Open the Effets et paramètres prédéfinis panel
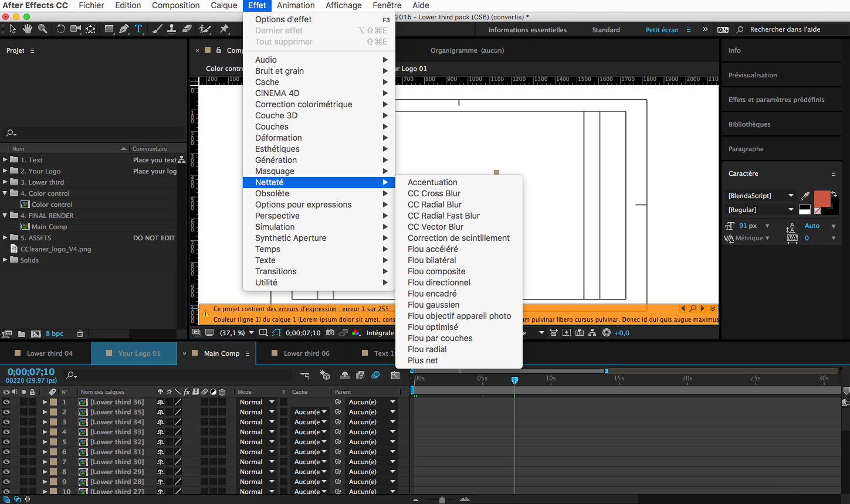 [776, 100]
